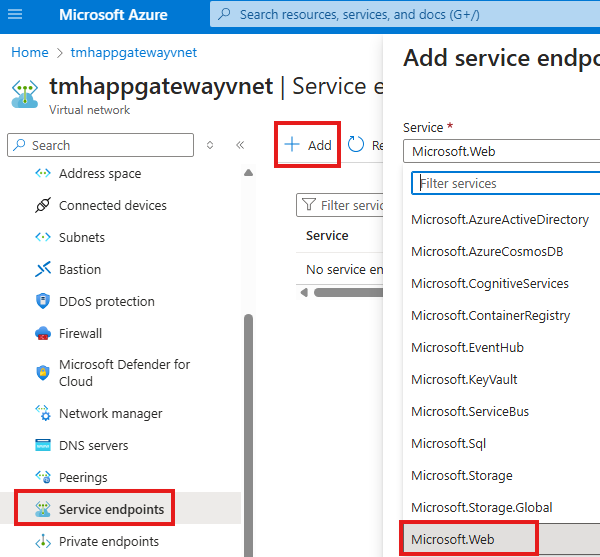Select Microsoft.Storage.Global option

coord(482,508)
